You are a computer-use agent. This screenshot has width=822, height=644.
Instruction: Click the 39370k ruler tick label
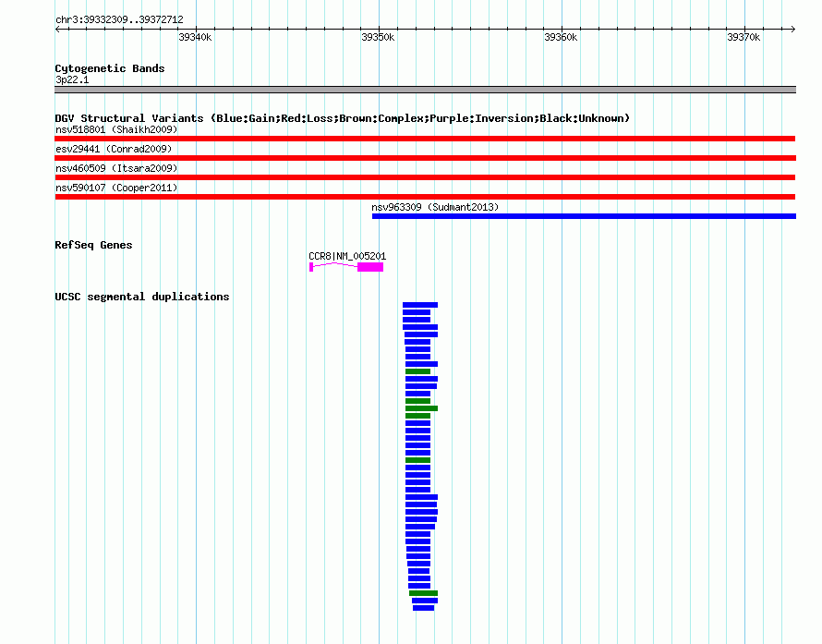743,37
